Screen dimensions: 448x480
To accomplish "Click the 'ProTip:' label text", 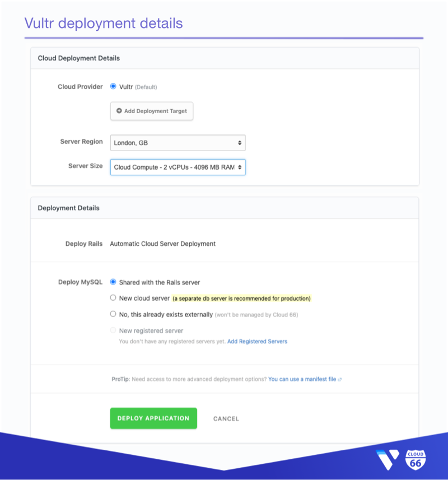I will pos(121,379).
